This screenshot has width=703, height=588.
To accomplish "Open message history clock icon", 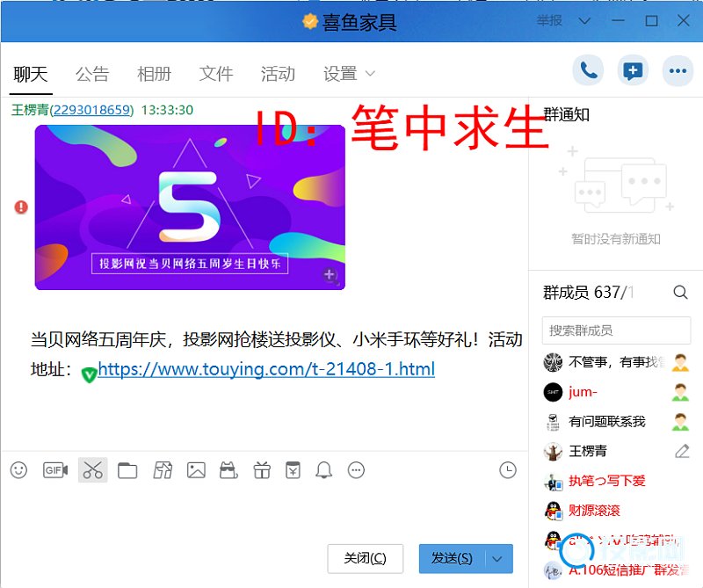I will click(508, 470).
